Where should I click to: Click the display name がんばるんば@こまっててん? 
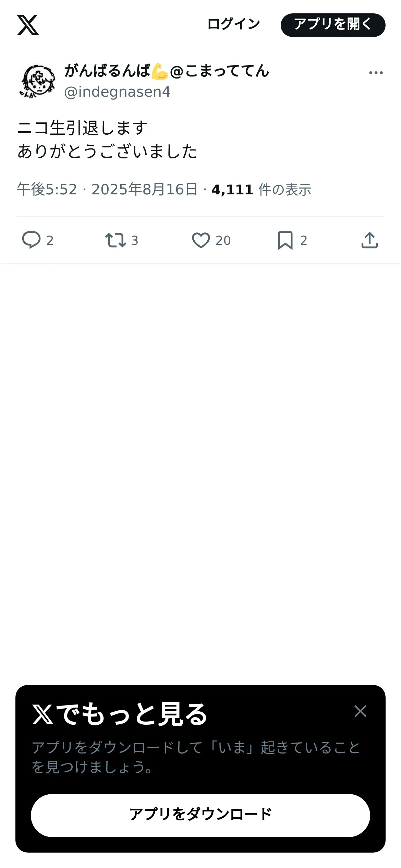point(167,71)
